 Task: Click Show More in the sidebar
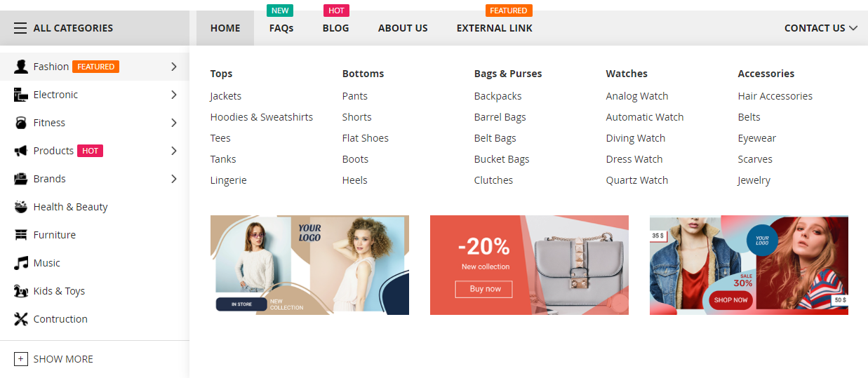[63, 359]
